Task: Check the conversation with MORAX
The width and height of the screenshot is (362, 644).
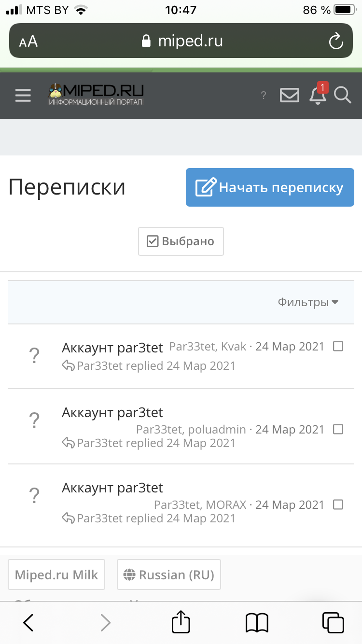Action: (338, 504)
